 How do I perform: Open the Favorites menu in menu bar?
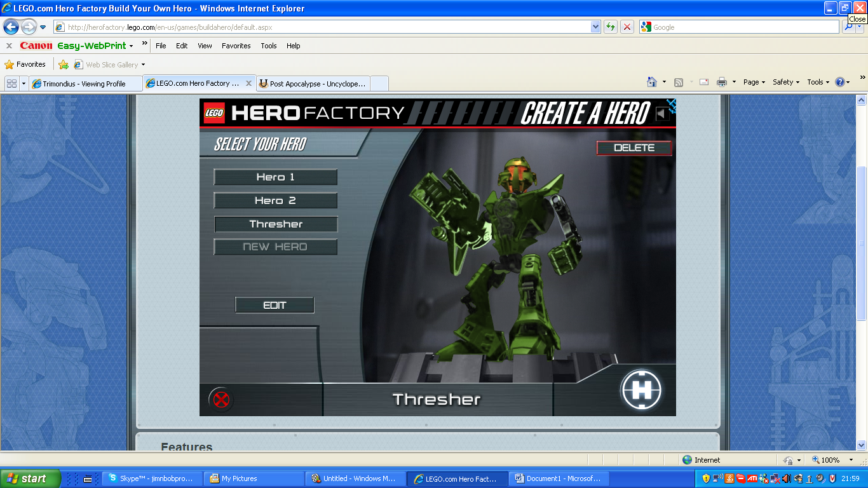[236, 46]
